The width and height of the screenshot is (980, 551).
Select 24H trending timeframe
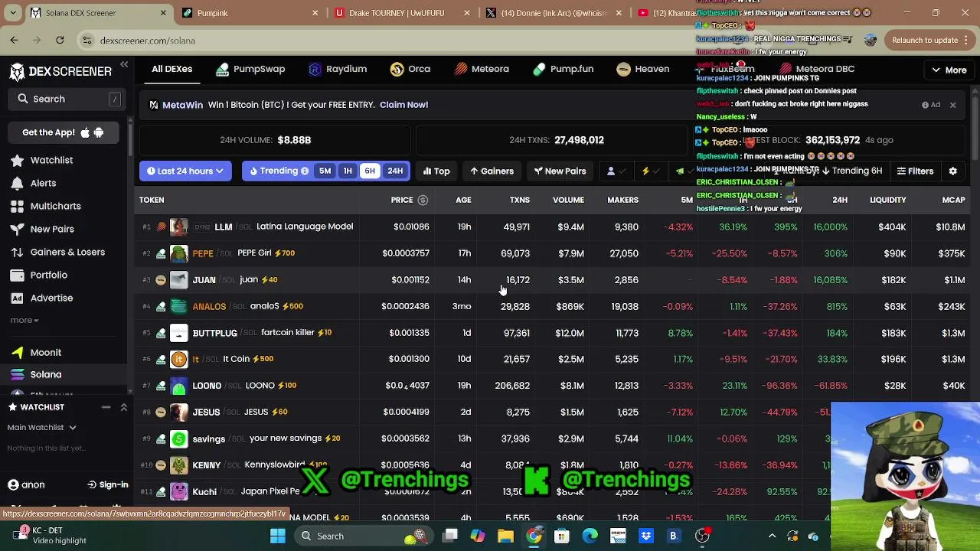click(395, 171)
